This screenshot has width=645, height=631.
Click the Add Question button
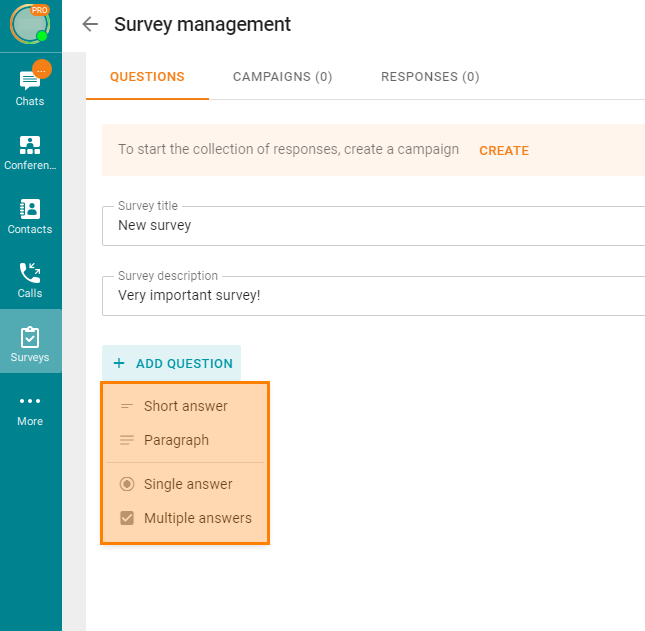[x=172, y=363]
